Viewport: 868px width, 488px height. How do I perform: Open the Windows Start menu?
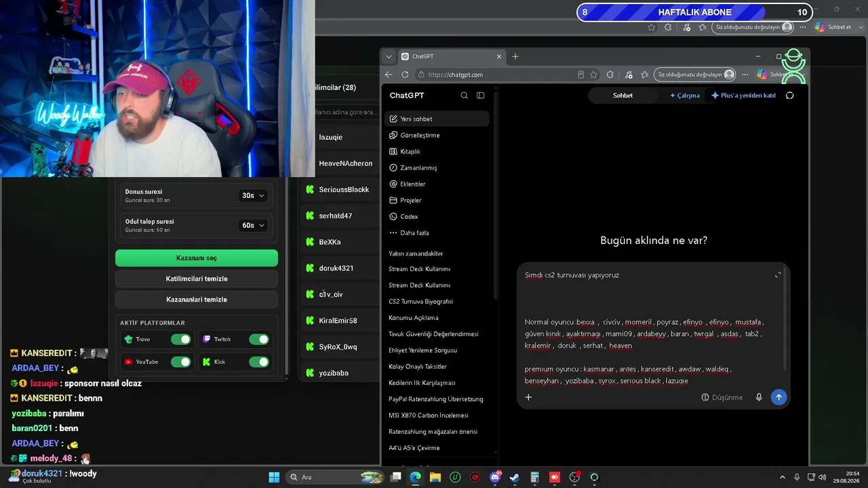pyautogui.click(x=274, y=477)
